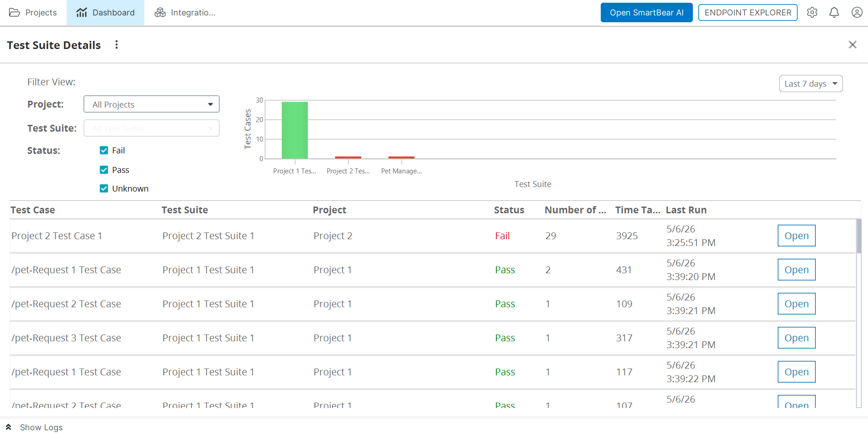This screenshot has height=433, width=868.
Task: Click the Project 2 Tes... axis label
Action: click(348, 171)
